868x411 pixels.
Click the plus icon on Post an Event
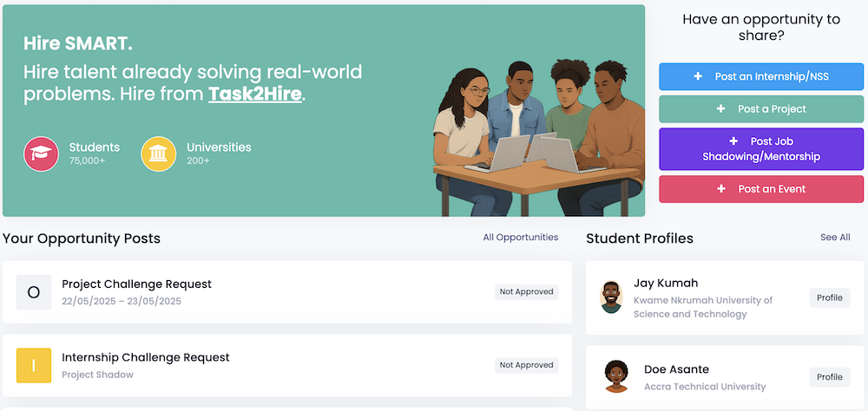tap(721, 189)
